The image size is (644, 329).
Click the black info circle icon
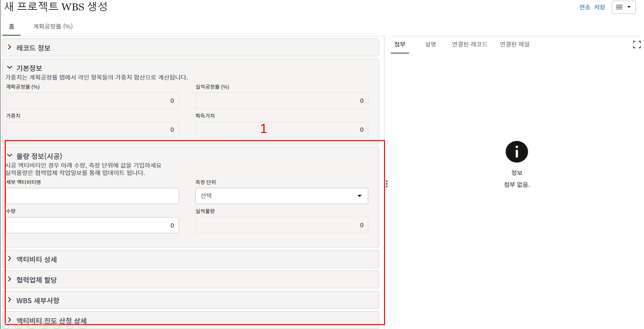tap(516, 152)
